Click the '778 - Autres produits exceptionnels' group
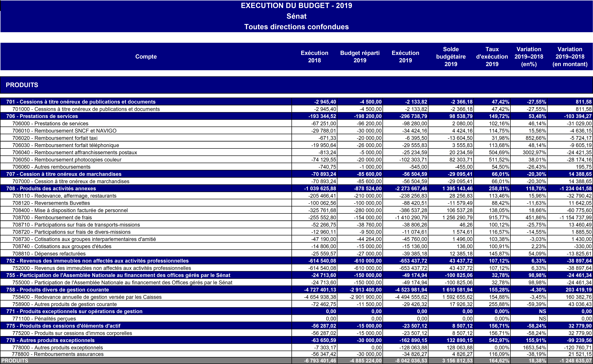 tap(50, 340)
